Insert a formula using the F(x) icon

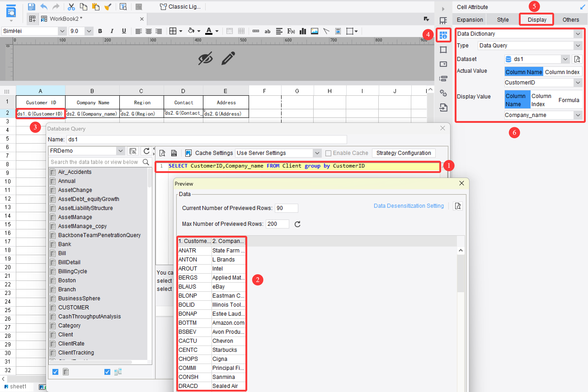pyautogui.click(x=291, y=31)
